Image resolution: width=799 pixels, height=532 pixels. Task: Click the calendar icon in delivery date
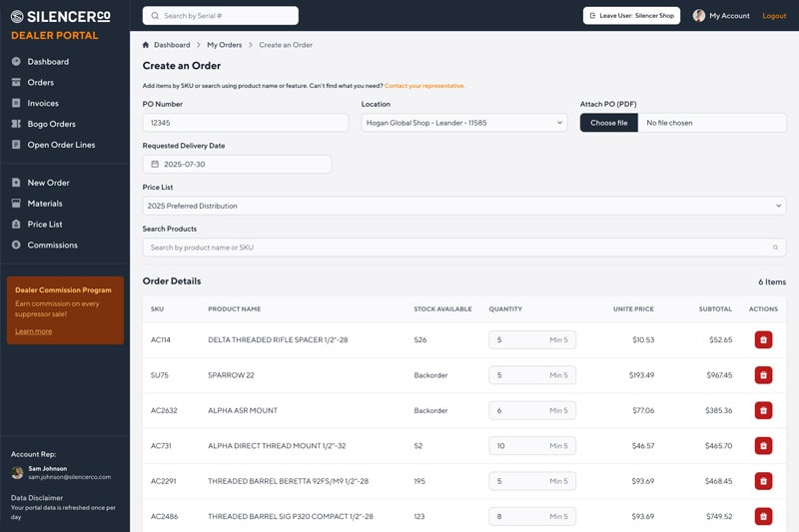(155, 164)
